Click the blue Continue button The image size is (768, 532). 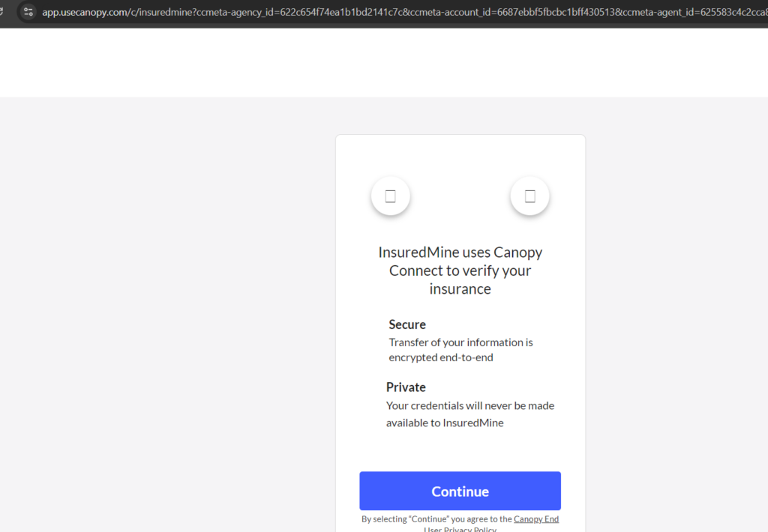[460, 491]
